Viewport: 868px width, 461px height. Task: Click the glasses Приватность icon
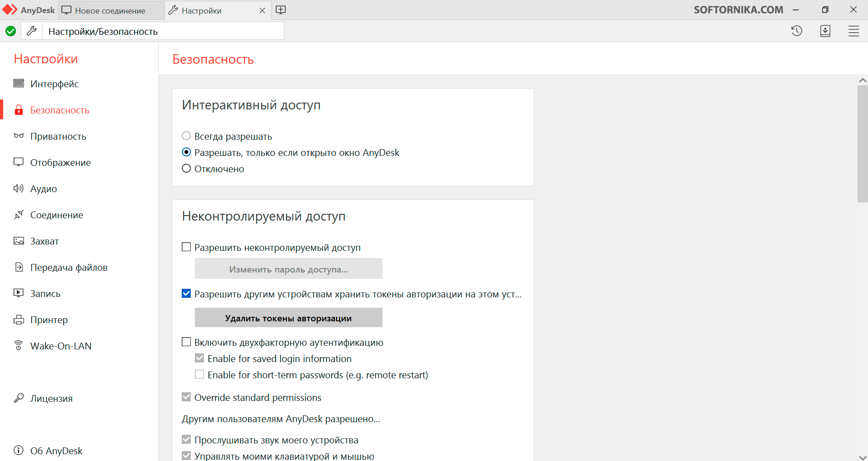pos(19,136)
